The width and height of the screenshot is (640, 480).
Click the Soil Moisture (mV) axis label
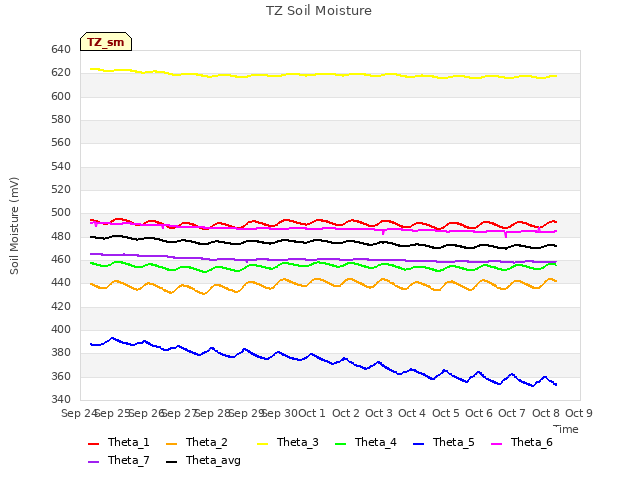(x=14, y=226)
